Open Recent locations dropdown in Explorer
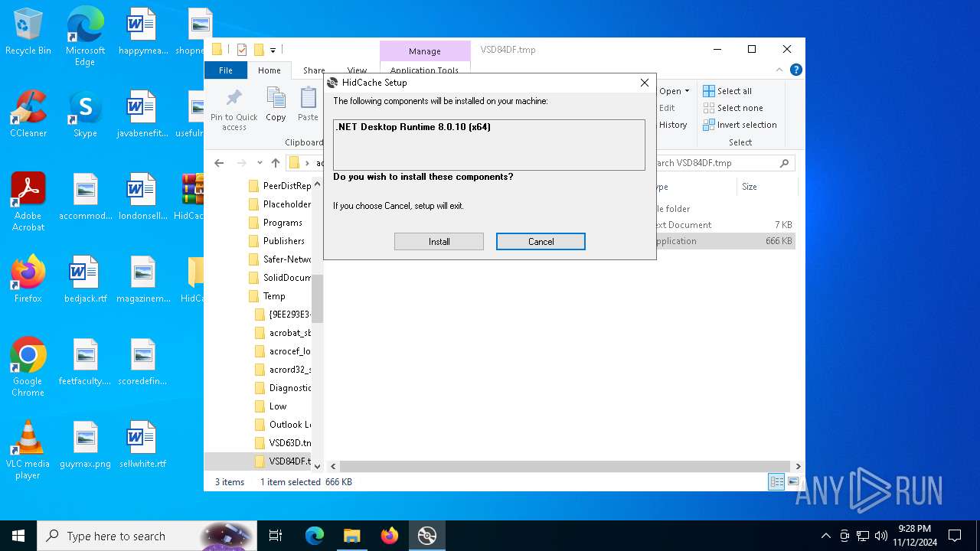 260,163
